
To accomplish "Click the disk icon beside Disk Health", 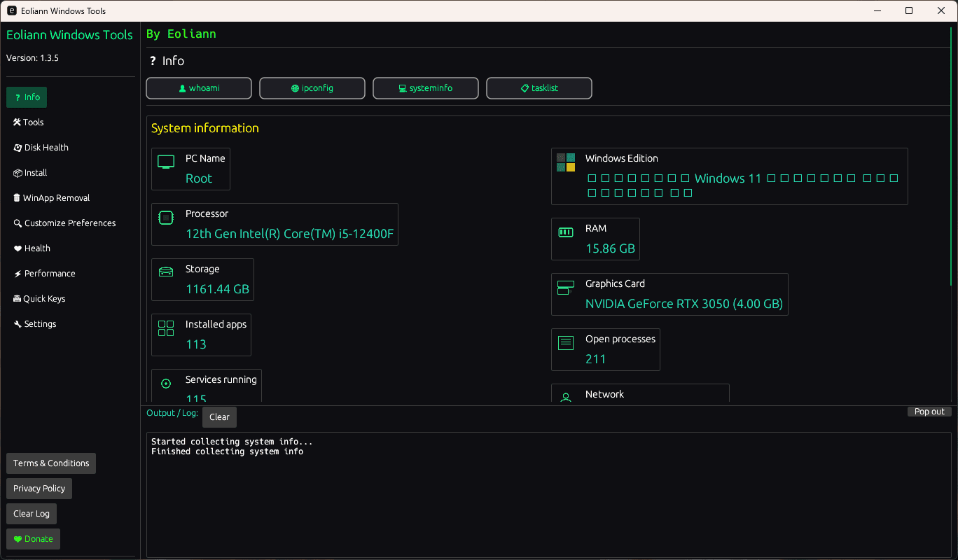I will [x=18, y=148].
